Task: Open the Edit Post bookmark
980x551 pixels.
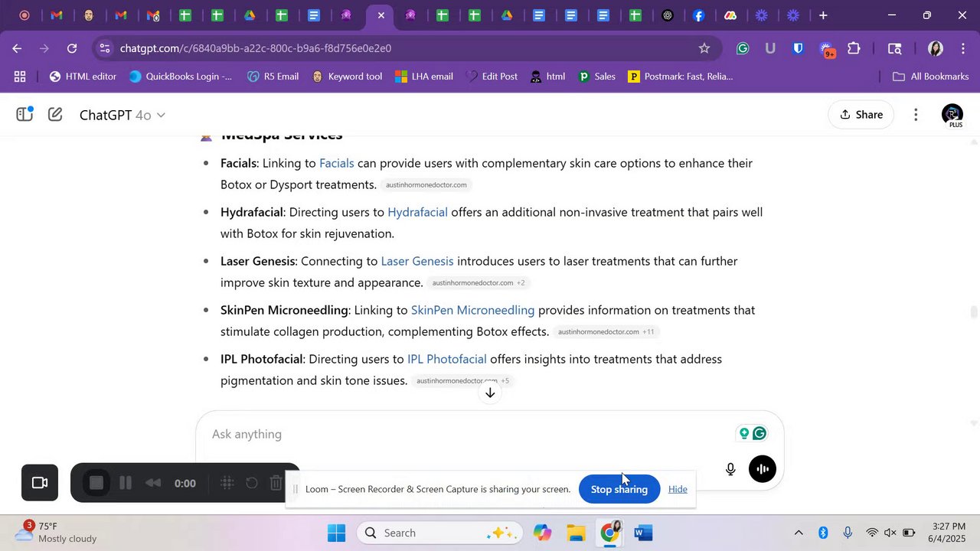Action: 492,77
